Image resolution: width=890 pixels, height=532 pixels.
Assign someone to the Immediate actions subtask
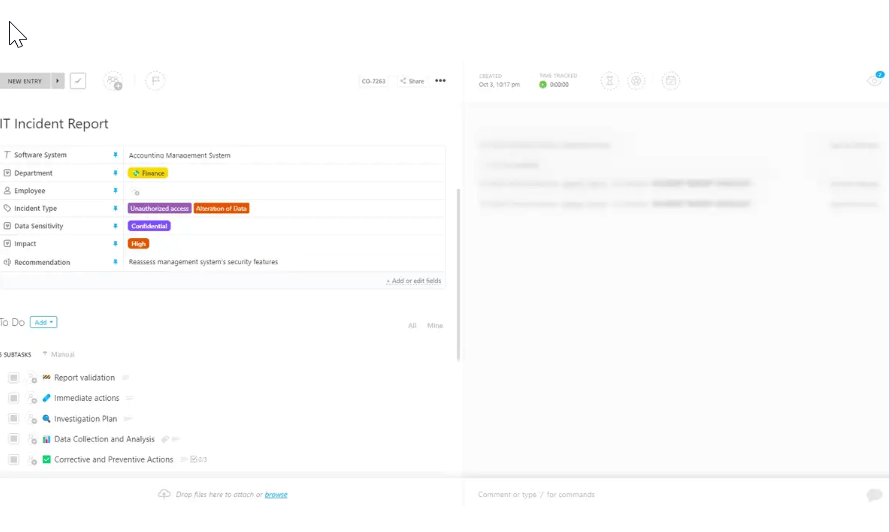32,399
